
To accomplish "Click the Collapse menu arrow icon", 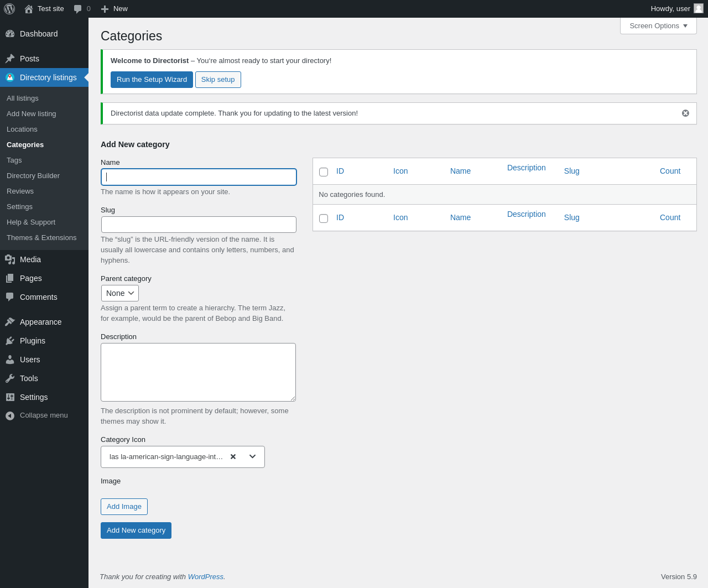I will point(10,415).
